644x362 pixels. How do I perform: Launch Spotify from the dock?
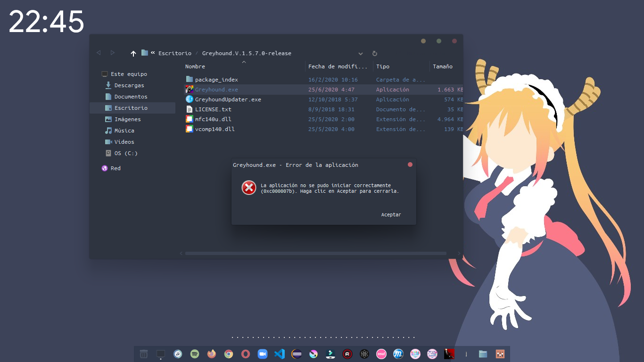pyautogui.click(x=195, y=354)
